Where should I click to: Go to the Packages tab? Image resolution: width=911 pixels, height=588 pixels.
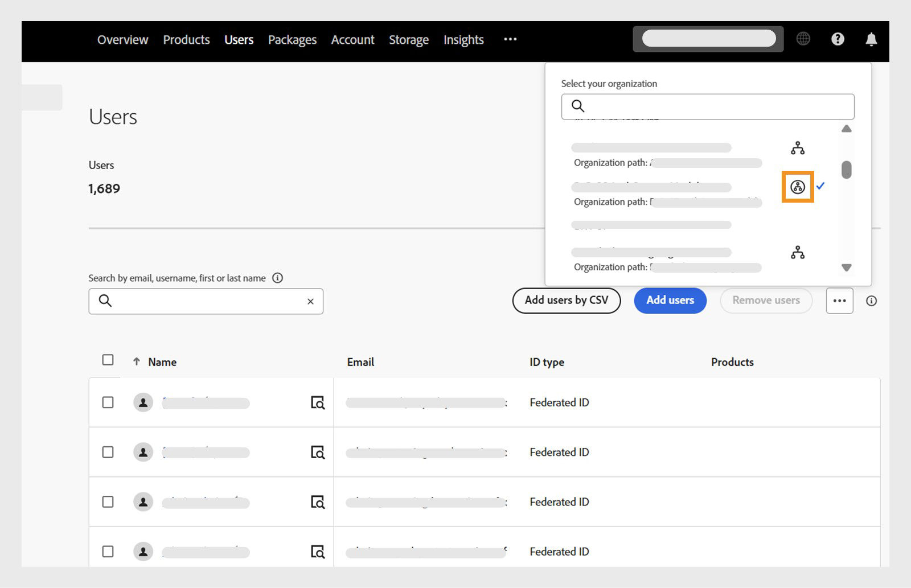coord(292,40)
